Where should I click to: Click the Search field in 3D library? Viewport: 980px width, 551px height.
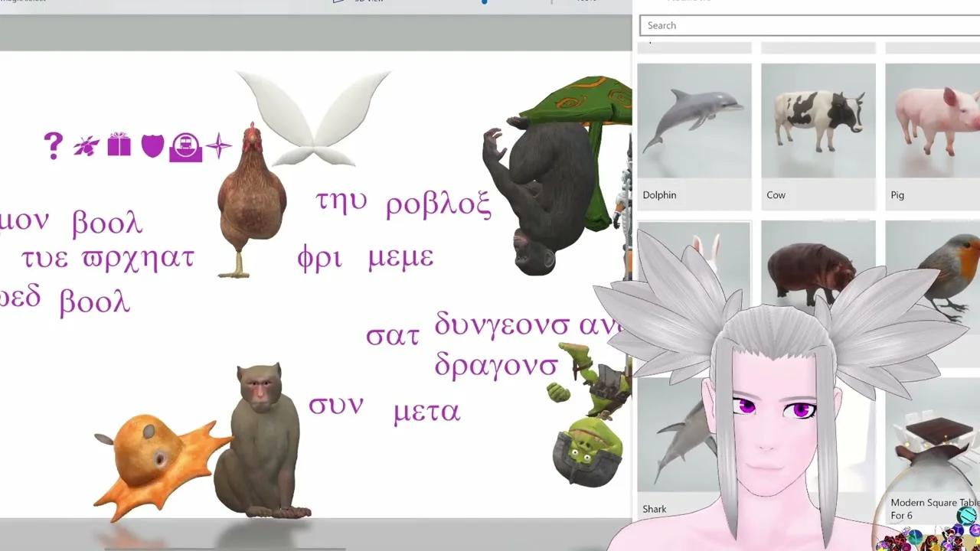tap(810, 25)
